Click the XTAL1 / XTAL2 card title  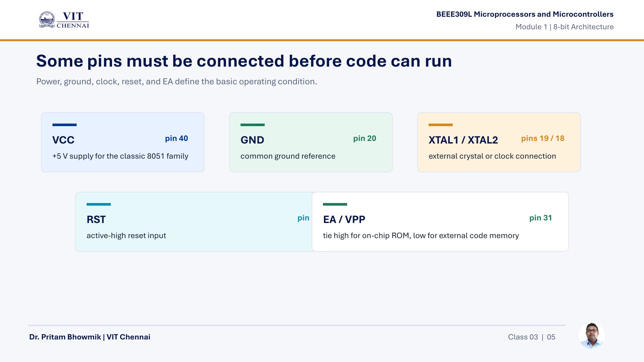click(463, 140)
